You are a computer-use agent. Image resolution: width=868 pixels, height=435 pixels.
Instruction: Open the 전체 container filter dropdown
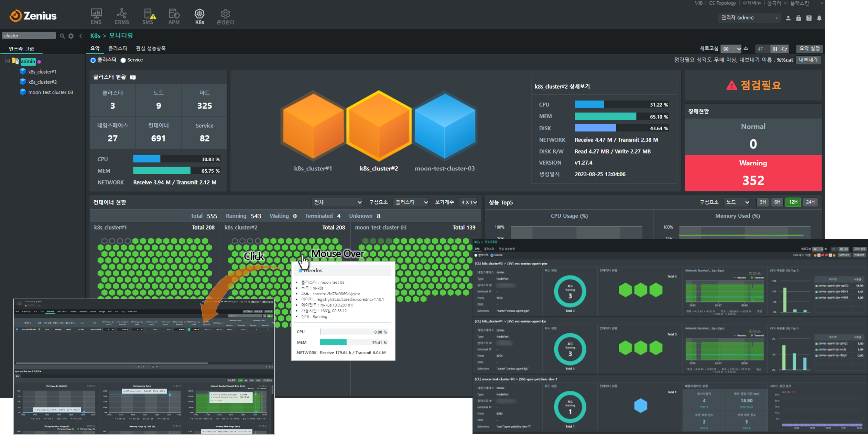pyautogui.click(x=337, y=202)
